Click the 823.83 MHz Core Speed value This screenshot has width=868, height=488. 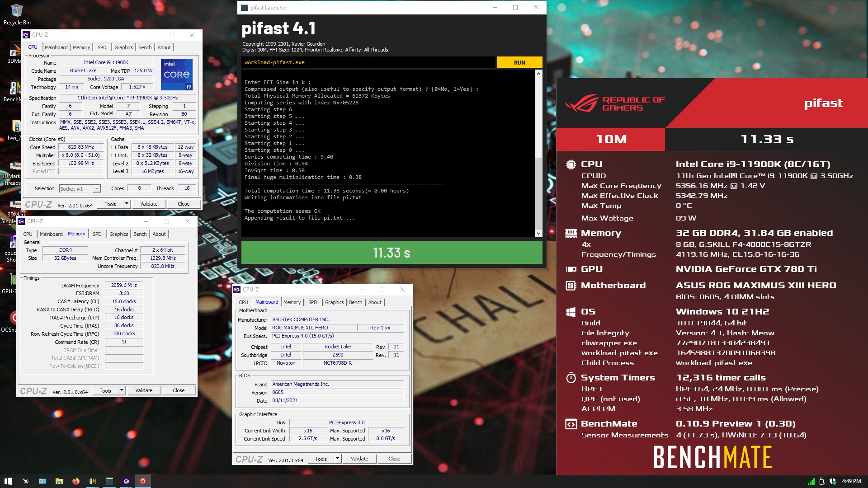pyautogui.click(x=81, y=147)
